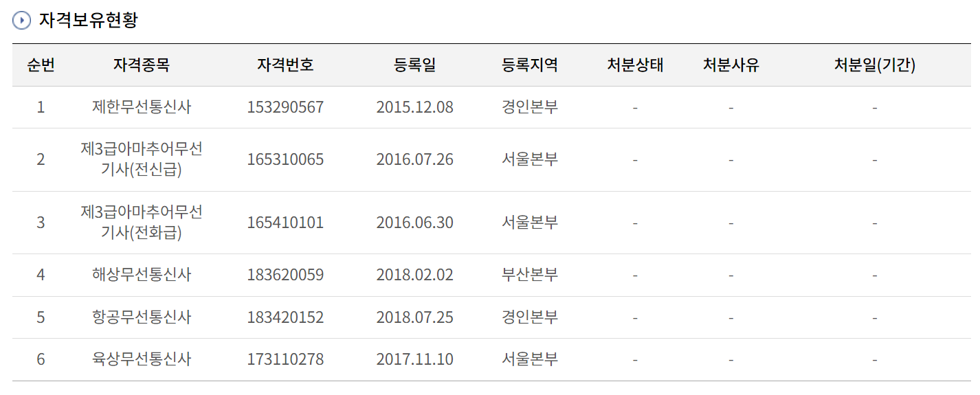Select the 제3급아마추어무선기사(전신급) entry
The height and width of the screenshot is (395, 980).
click(x=142, y=159)
